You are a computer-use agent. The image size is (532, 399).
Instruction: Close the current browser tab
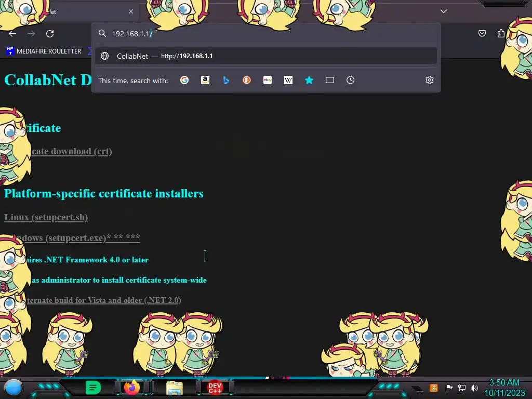[131, 11]
